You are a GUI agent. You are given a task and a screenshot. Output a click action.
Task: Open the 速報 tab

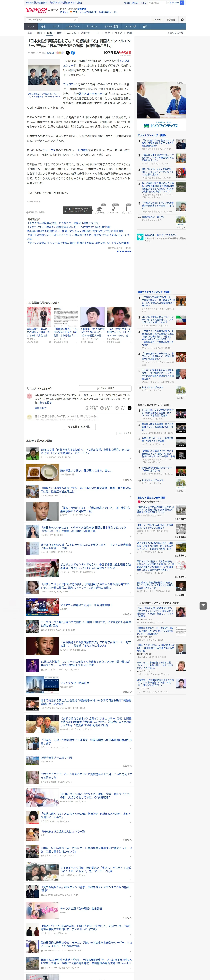click(x=43, y=27)
